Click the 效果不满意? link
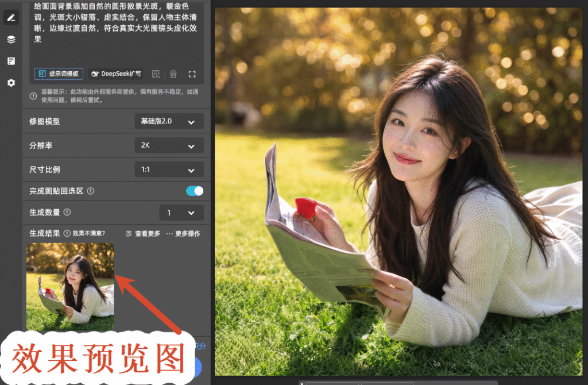 [88, 233]
